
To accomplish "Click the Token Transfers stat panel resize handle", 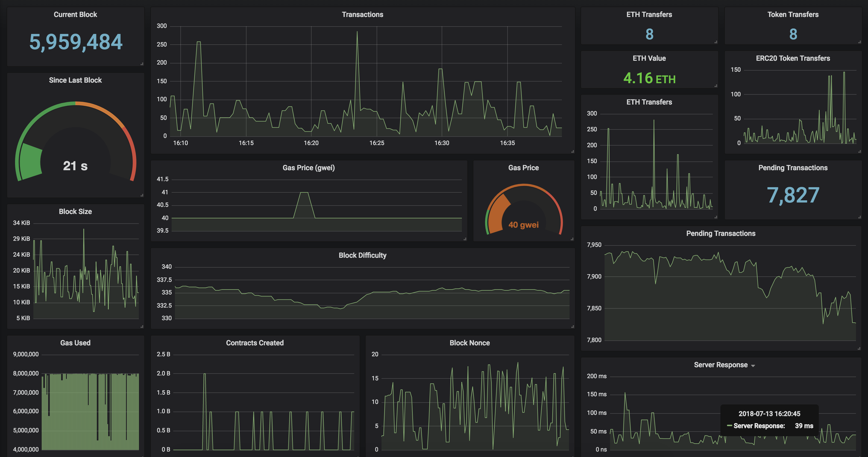I will (x=859, y=42).
